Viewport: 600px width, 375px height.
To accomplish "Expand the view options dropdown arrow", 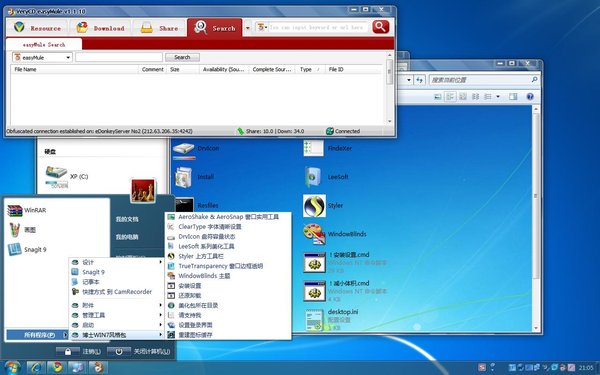I will [x=498, y=96].
